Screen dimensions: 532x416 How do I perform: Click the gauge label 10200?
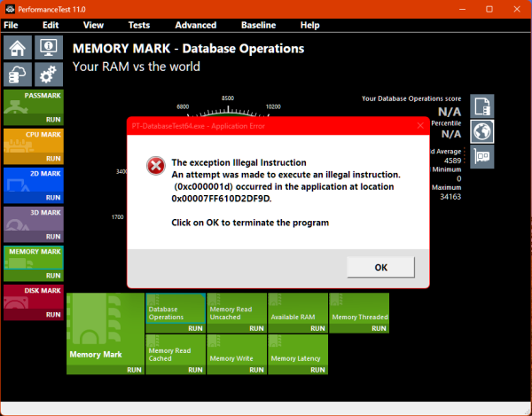pos(273,106)
